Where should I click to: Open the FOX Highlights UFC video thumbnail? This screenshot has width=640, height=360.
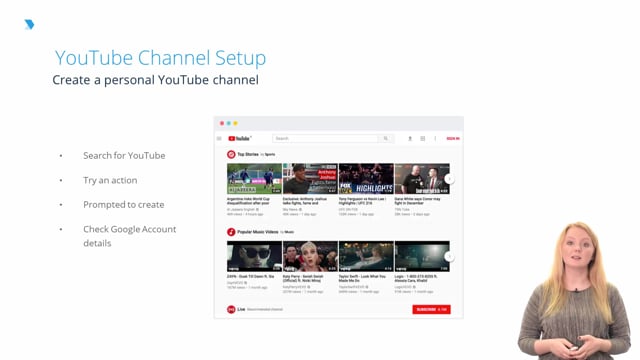366,179
